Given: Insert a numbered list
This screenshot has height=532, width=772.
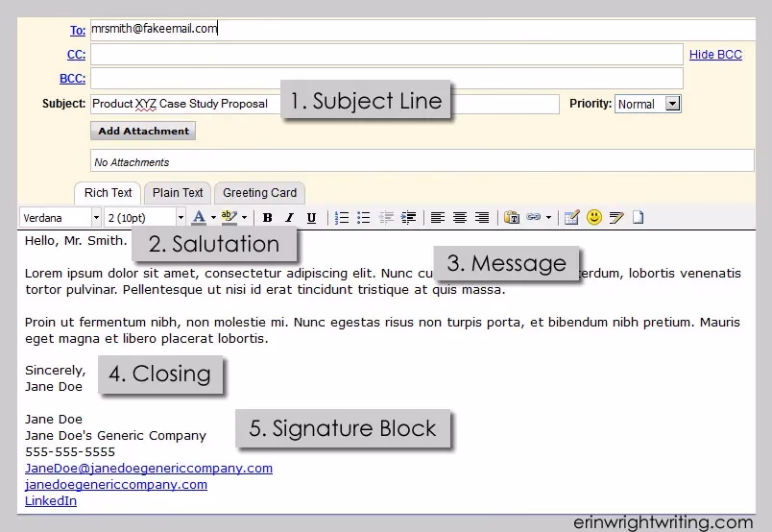Looking at the screenshot, I should tap(341, 218).
